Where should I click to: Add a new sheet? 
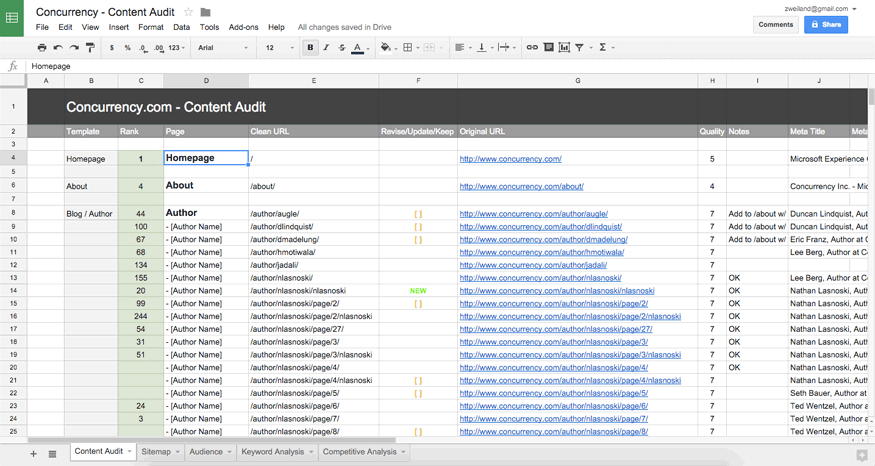coord(33,454)
